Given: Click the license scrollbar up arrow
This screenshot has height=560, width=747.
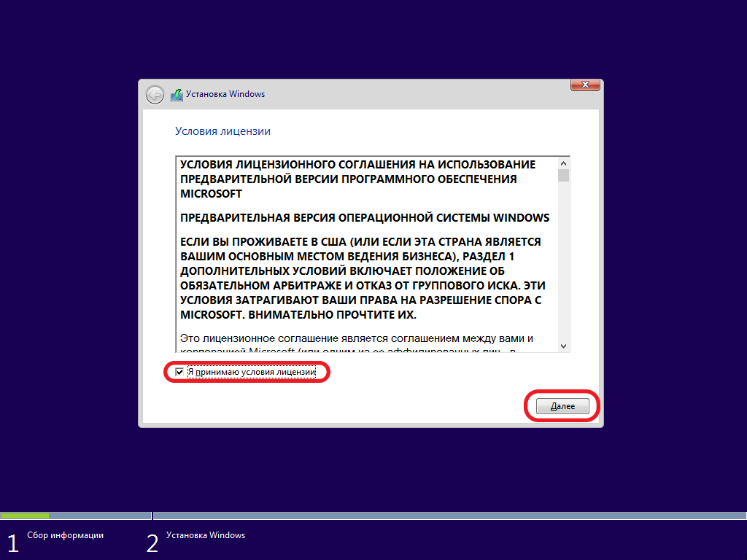Looking at the screenshot, I should pos(563,162).
